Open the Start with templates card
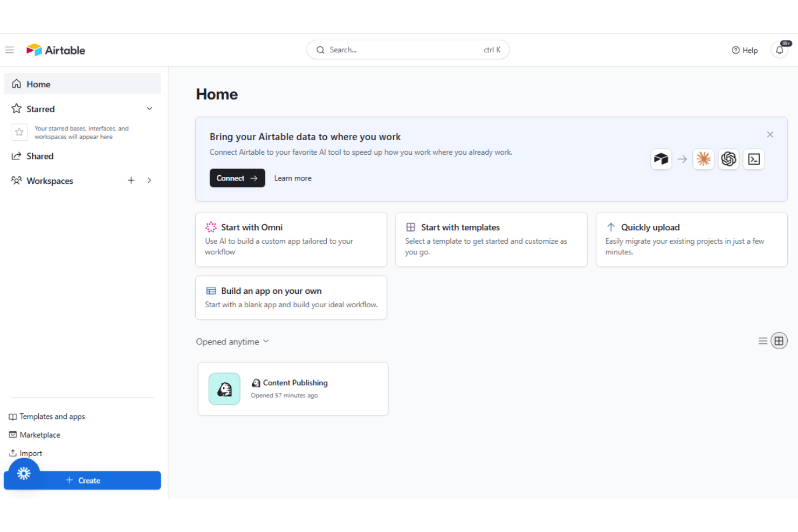Image resolution: width=798 pixels, height=532 pixels. pos(491,239)
